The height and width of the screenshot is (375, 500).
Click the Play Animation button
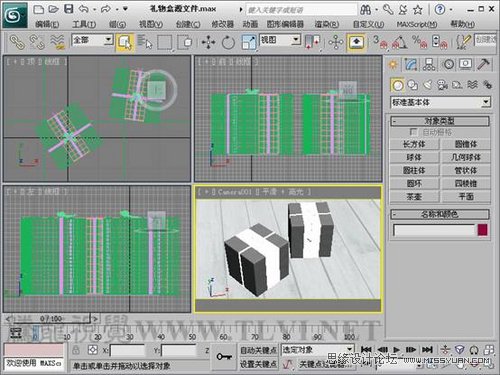pyautogui.click(x=397, y=350)
